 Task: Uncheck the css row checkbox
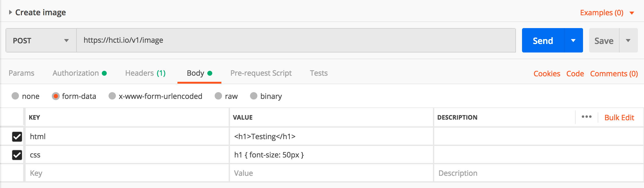tap(17, 155)
